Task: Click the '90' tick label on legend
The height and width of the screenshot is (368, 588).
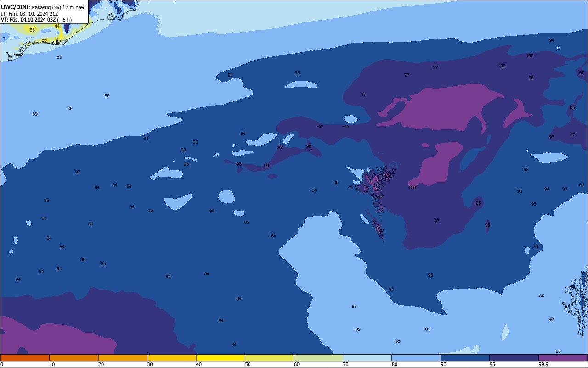Action: (x=443, y=364)
